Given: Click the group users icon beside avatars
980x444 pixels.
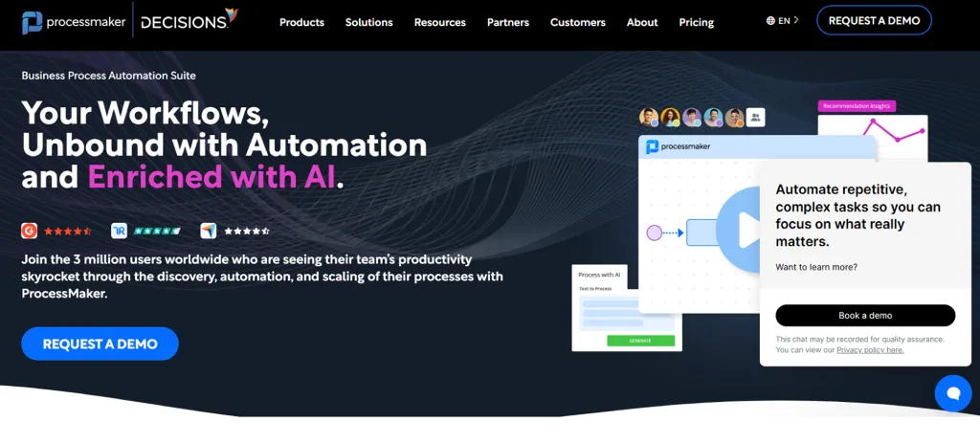Looking at the screenshot, I should click(756, 117).
